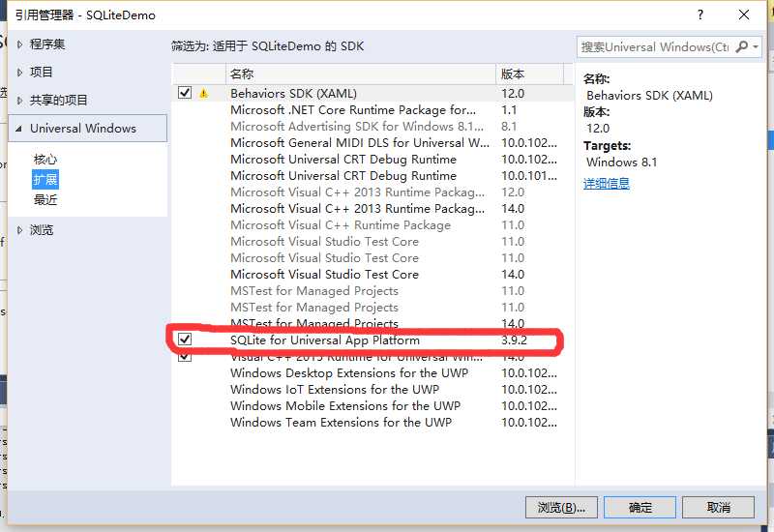Viewport: 774px width, 532px height.
Task: Select Windows Team Extensions for the UWP
Action: coord(372,422)
